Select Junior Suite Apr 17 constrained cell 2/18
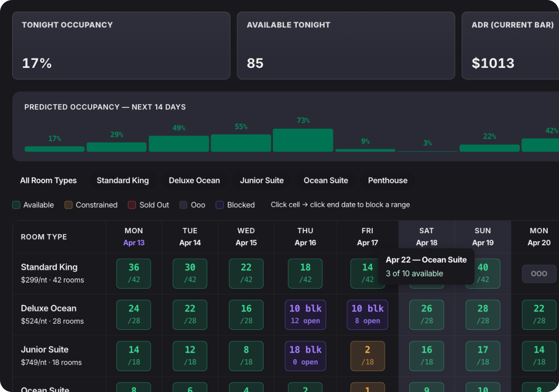The image size is (559, 392). [x=368, y=356]
